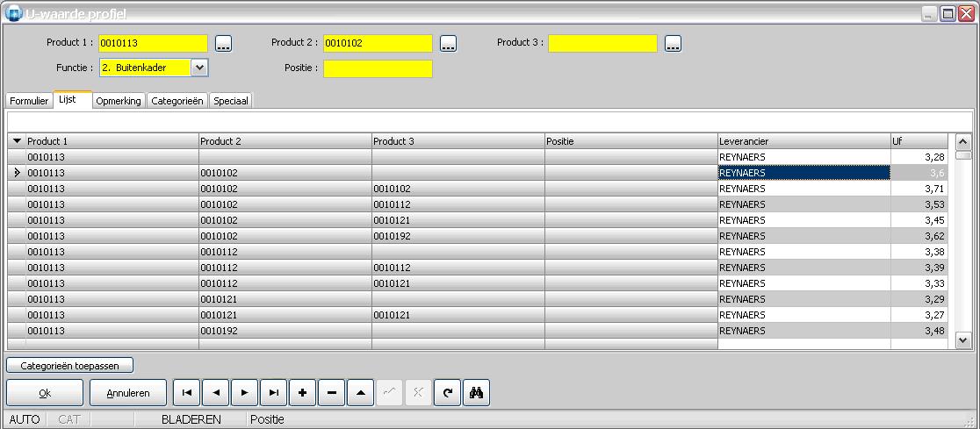Click the refresh data button
Viewport: 980px width, 429px height.
pos(448,393)
